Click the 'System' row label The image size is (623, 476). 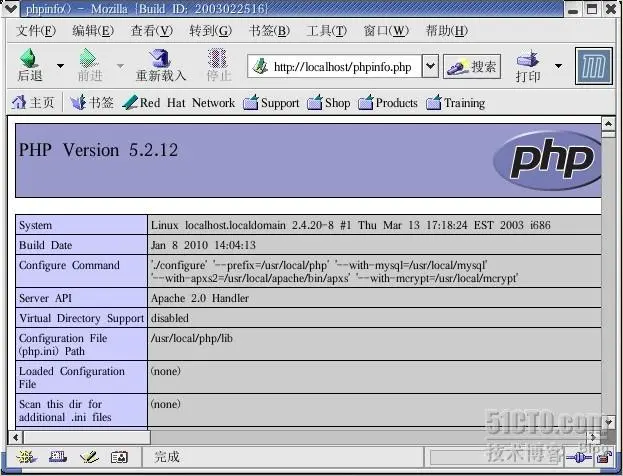point(35,225)
